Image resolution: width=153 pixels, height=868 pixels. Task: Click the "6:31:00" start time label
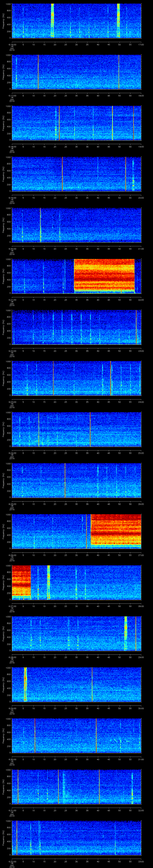tap(12, 810)
